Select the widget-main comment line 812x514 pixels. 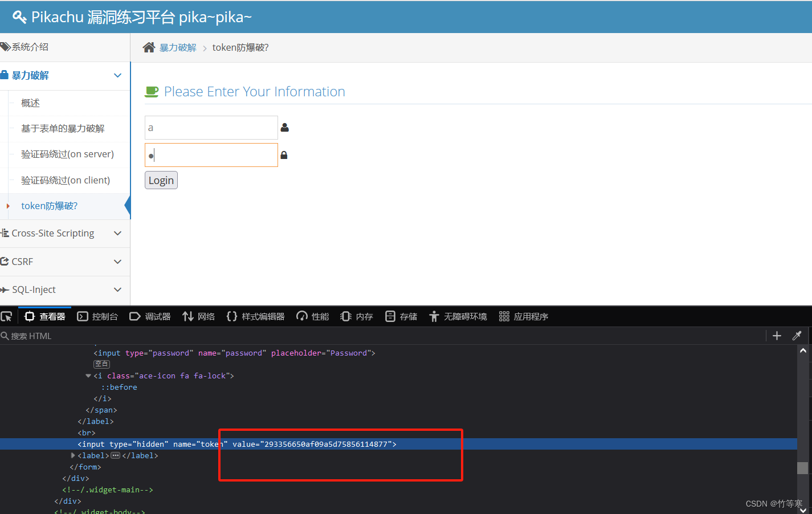pos(108,489)
